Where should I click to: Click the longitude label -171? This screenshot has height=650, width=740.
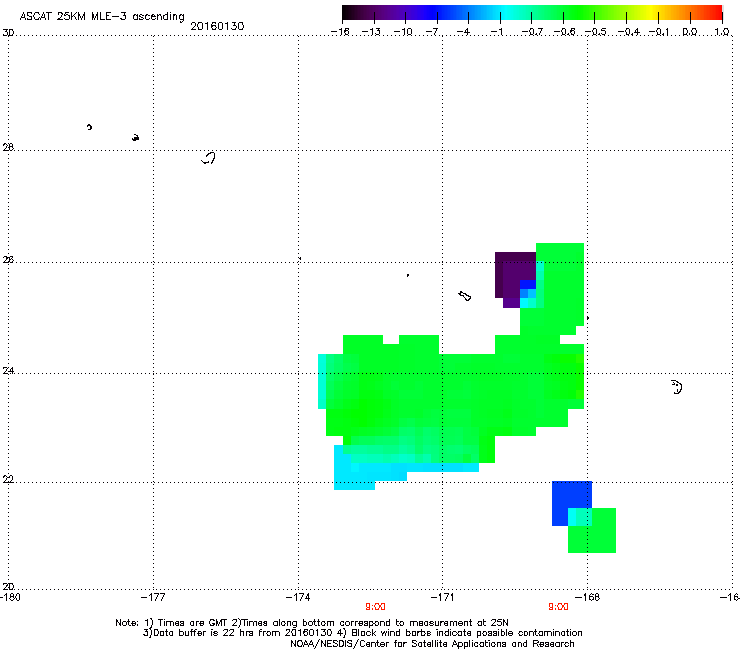click(443, 597)
